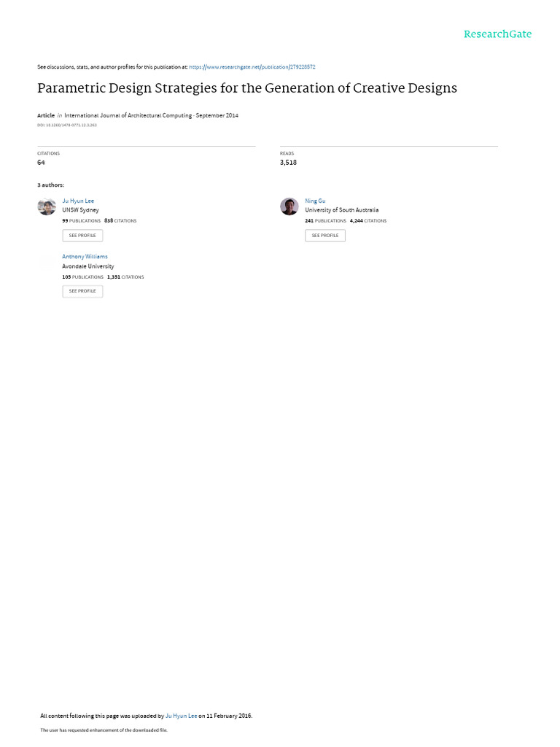Click the Ju Hyun Lee author name
The height and width of the screenshot is (747, 560).
(78, 201)
